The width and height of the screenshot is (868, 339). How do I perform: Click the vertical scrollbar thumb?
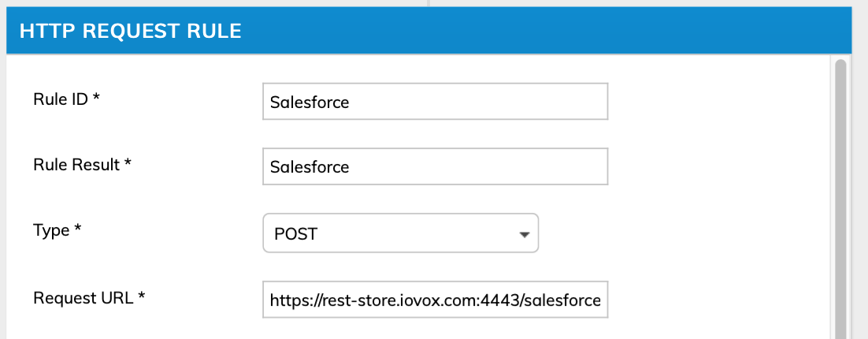click(840, 197)
